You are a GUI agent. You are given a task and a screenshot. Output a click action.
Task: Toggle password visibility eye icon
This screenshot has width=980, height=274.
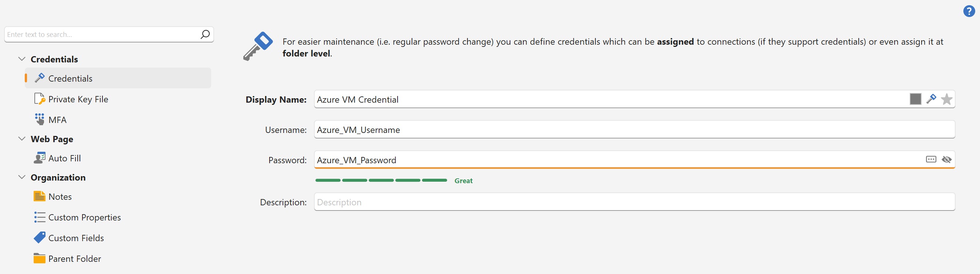point(946,160)
